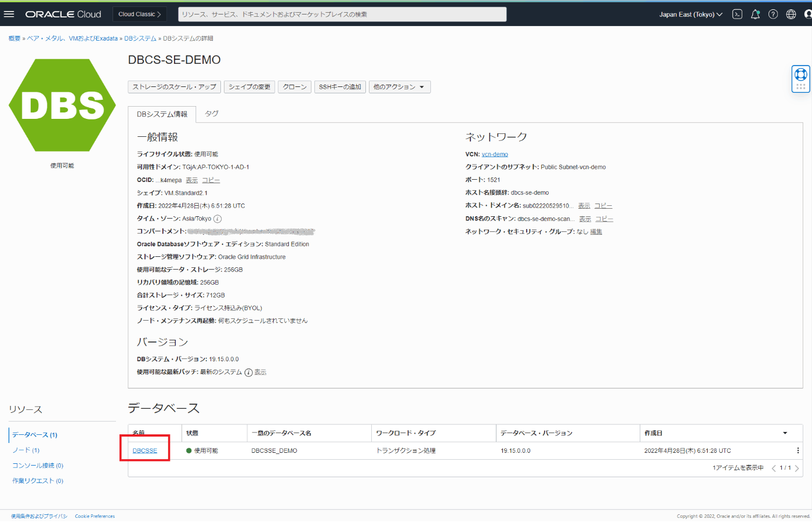Click the latest patch info icon
The width and height of the screenshot is (812, 523).
[248, 372]
